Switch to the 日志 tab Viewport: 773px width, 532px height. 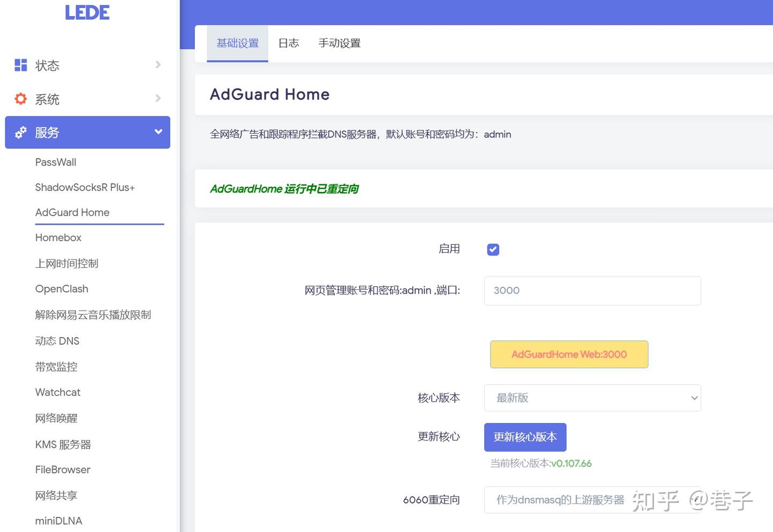tap(288, 43)
